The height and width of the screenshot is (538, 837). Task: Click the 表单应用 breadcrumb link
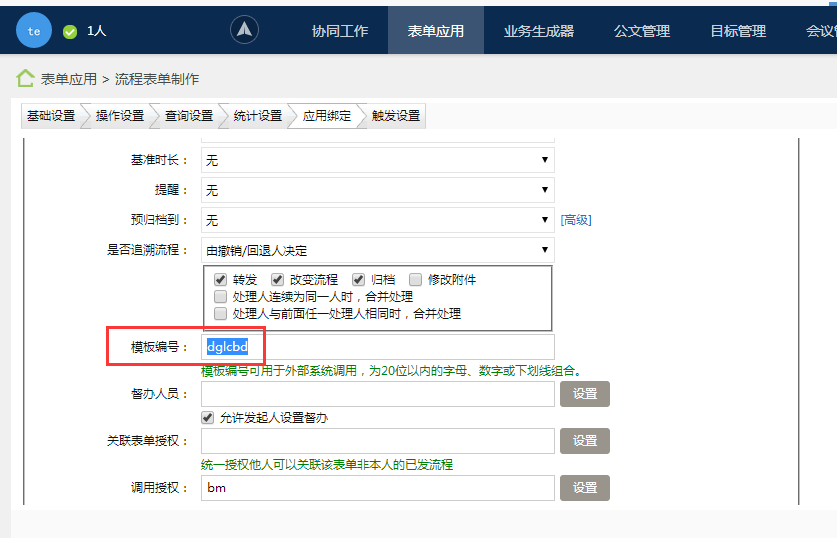[69, 79]
